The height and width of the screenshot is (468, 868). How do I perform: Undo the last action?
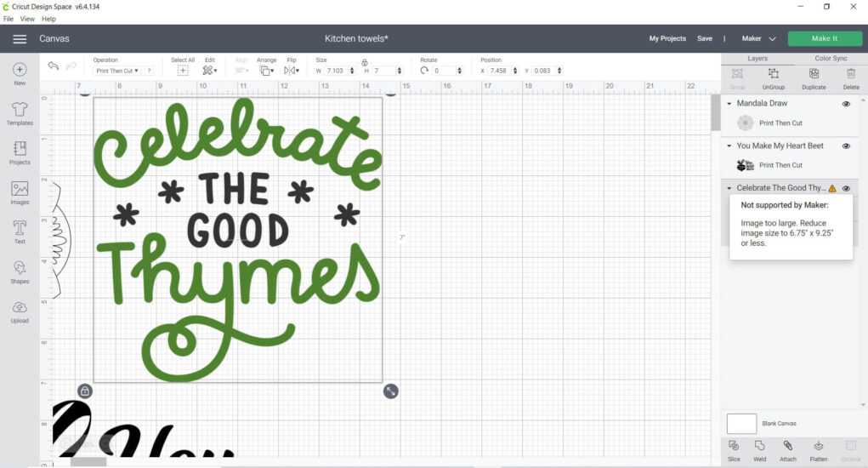tap(54, 66)
